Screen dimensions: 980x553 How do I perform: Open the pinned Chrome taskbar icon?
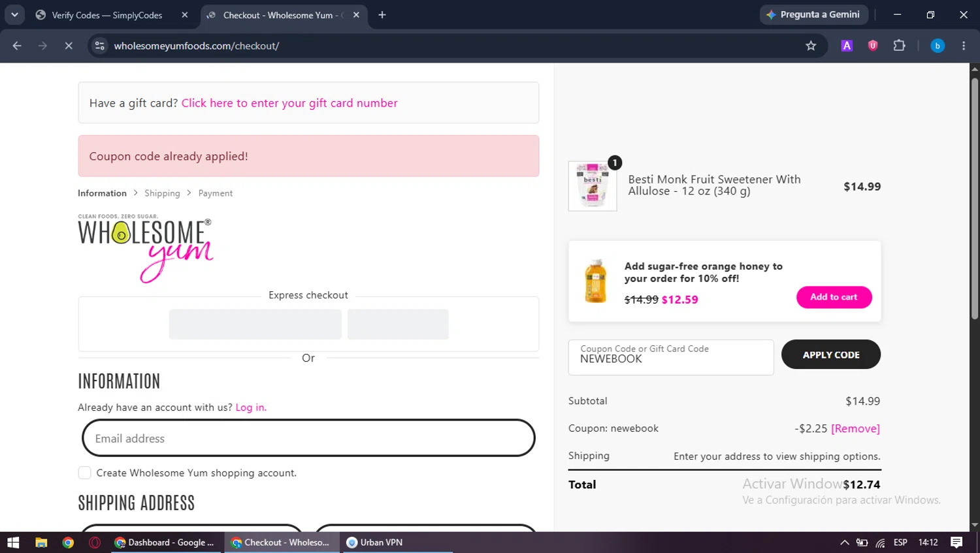tap(68, 543)
